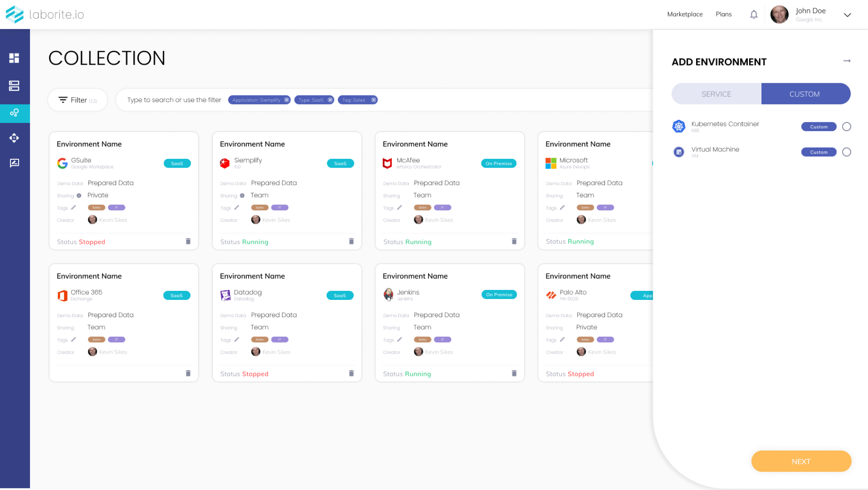Screen dimensions: 868x490
Task: Open the dashboard grid icon in sidebar
Action: click(14, 58)
